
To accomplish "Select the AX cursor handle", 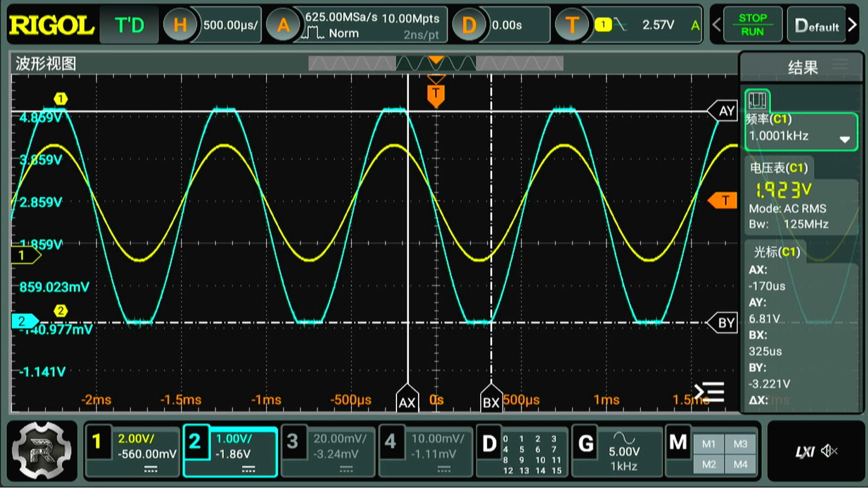I will click(x=407, y=400).
